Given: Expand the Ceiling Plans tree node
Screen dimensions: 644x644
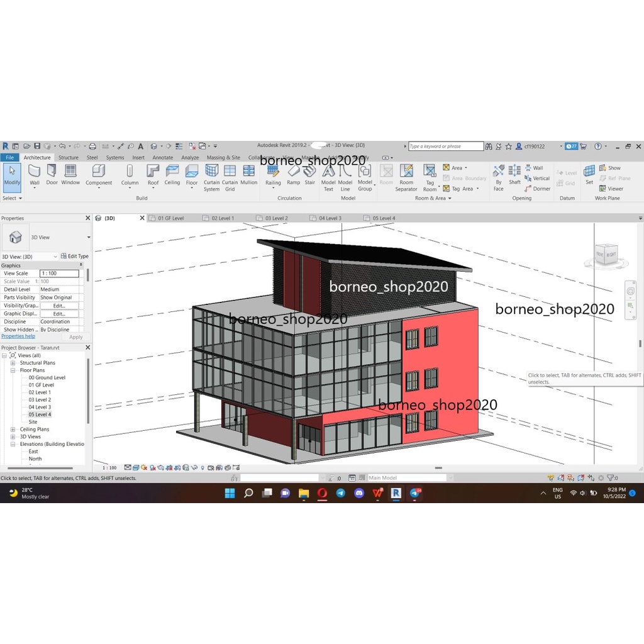Looking at the screenshot, I should point(13,430).
